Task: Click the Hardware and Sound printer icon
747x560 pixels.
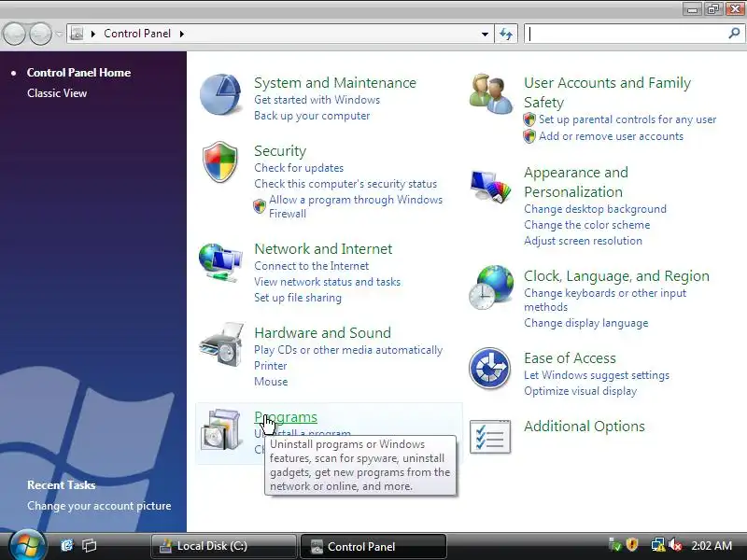Action: click(x=222, y=344)
